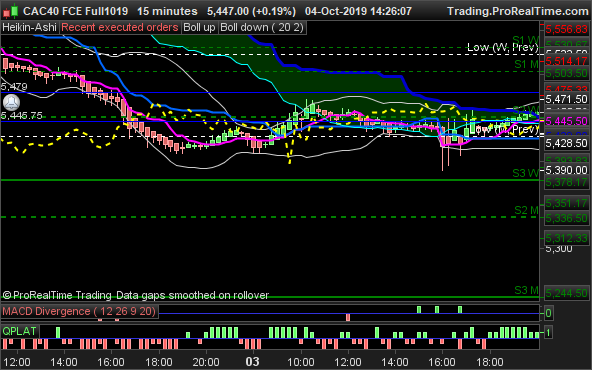The height and width of the screenshot is (370, 592).
Task: Select Recent executed orders label
Action: click(x=120, y=28)
